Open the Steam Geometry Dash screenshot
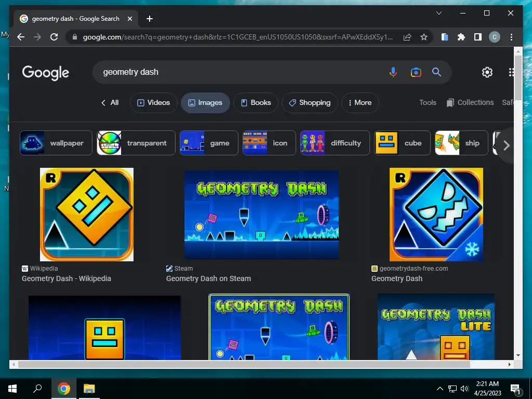 click(x=261, y=215)
